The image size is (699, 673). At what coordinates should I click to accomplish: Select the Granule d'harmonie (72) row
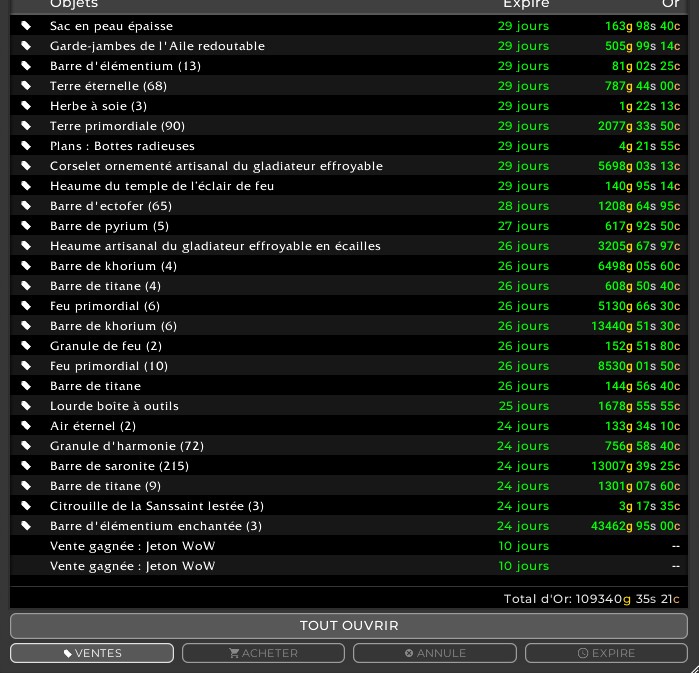pyautogui.click(x=349, y=446)
